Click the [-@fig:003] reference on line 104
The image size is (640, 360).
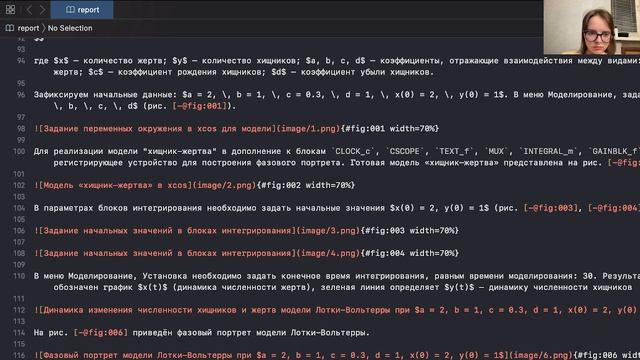tap(551, 208)
